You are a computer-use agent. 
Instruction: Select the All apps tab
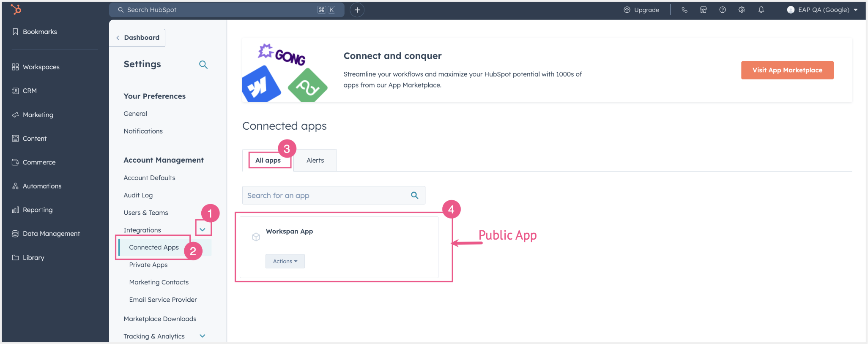(x=268, y=160)
